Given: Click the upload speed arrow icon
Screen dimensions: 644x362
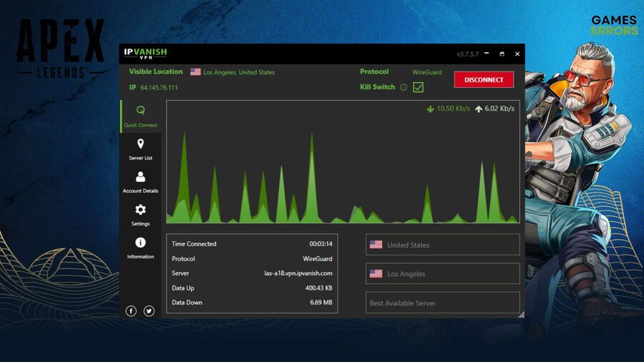Looking at the screenshot, I should (479, 109).
